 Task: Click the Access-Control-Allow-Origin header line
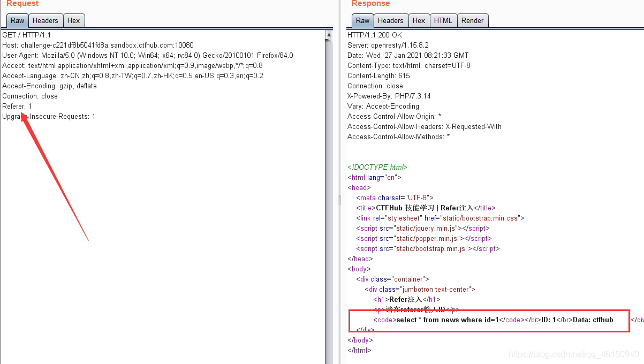pos(395,117)
